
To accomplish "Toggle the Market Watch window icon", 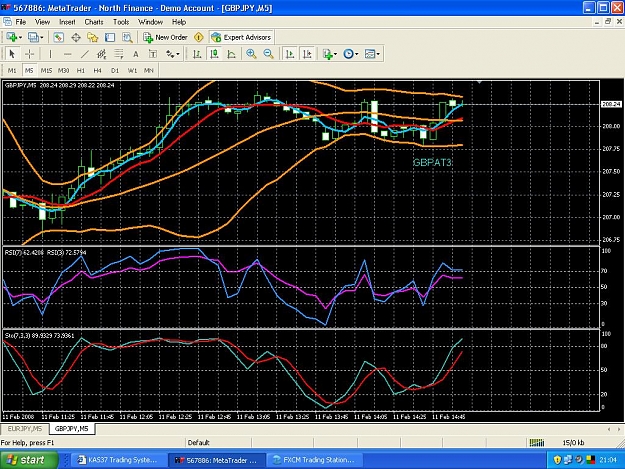I will pos(58,37).
